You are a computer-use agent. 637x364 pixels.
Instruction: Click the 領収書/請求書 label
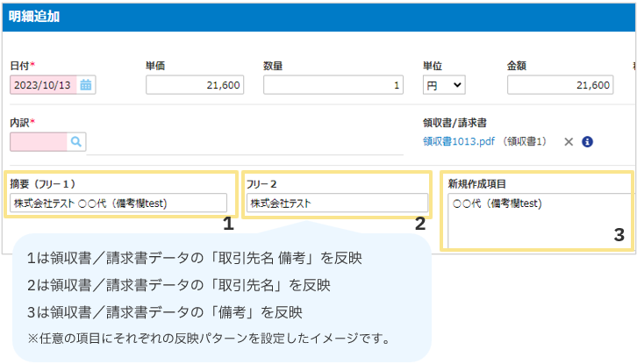tap(460, 123)
